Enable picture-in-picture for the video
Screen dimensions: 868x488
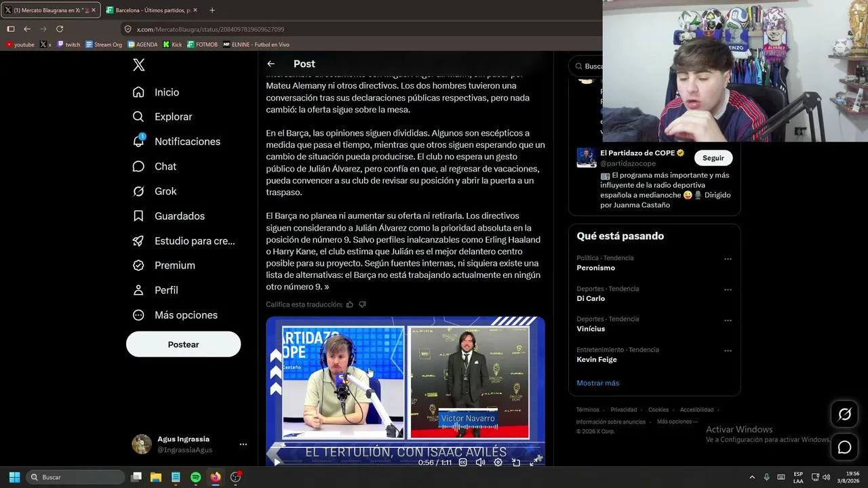point(516,462)
